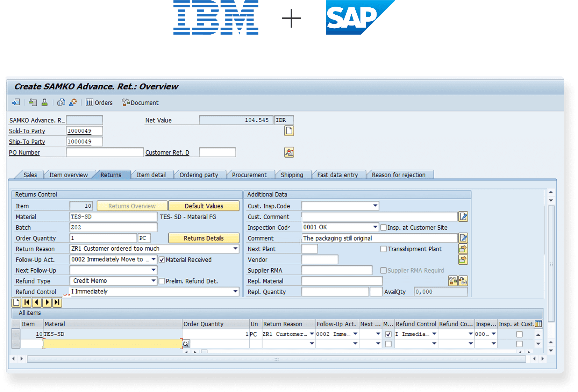Click the Sold-To Party field with 1000049
The height and width of the screenshot is (392, 578).
(x=84, y=131)
